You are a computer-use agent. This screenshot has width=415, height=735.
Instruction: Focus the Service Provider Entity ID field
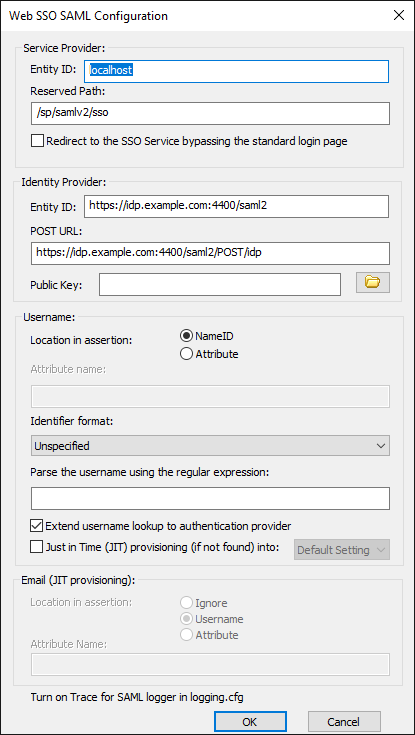(236, 71)
